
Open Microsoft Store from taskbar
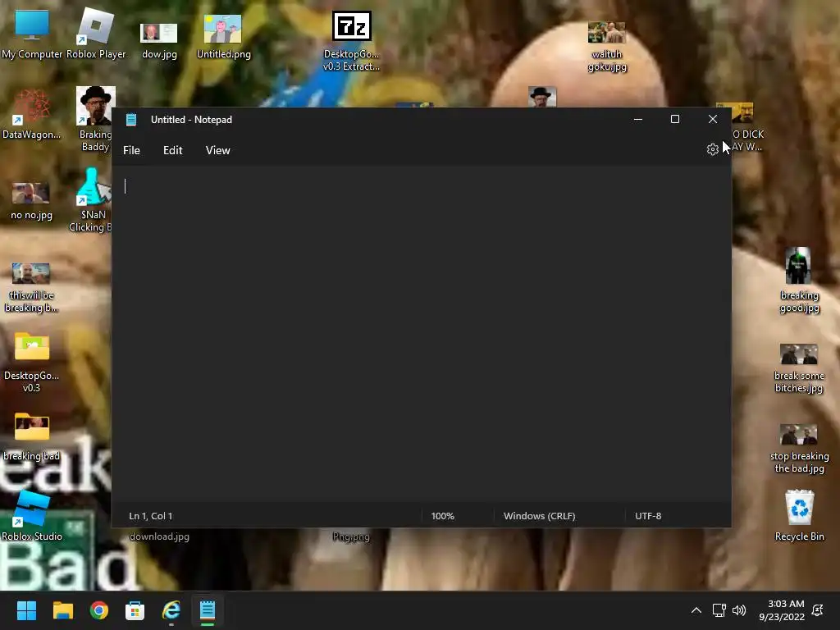[x=135, y=610]
